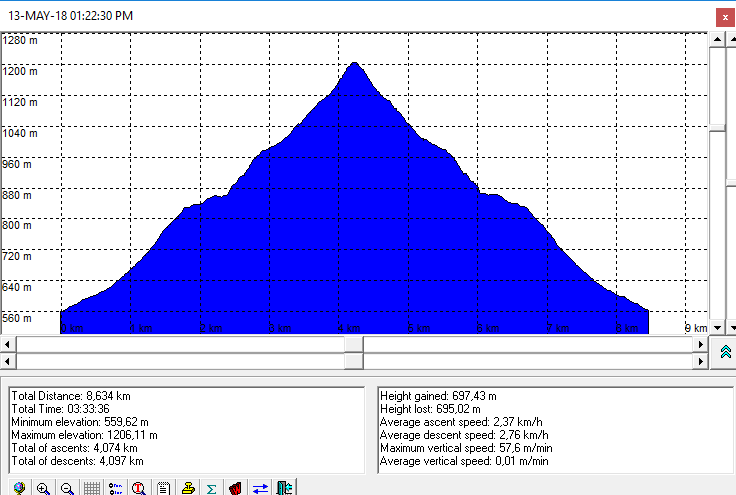Zoom out with the minus magnifier icon
736x495 pixels.
(x=67, y=488)
